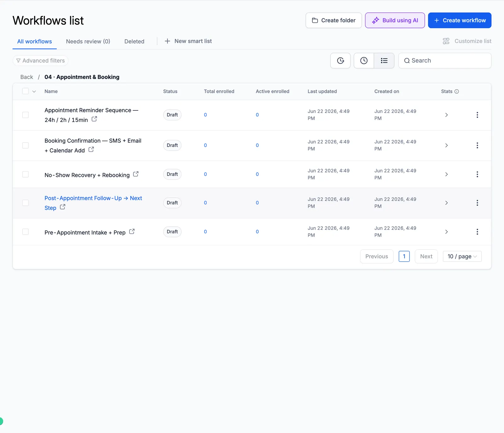This screenshot has width=504, height=433.
Task: Open the Advanced filters button
Action: 41,60
